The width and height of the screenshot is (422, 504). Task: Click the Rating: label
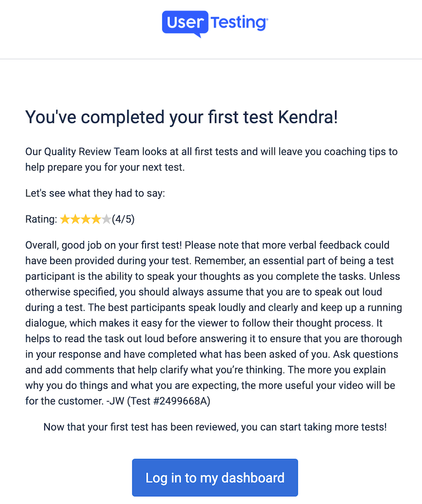[41, 219]
